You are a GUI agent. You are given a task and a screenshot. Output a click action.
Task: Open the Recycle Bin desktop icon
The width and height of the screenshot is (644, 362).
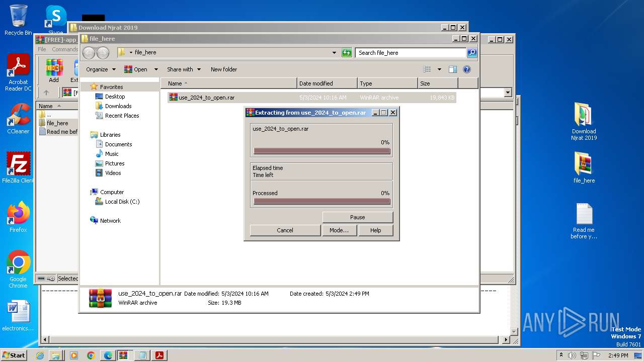(x=18, y=21)
